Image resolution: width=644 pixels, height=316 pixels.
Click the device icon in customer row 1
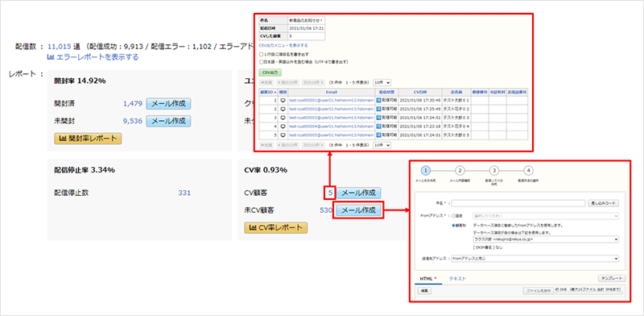[x=283, y=101]
